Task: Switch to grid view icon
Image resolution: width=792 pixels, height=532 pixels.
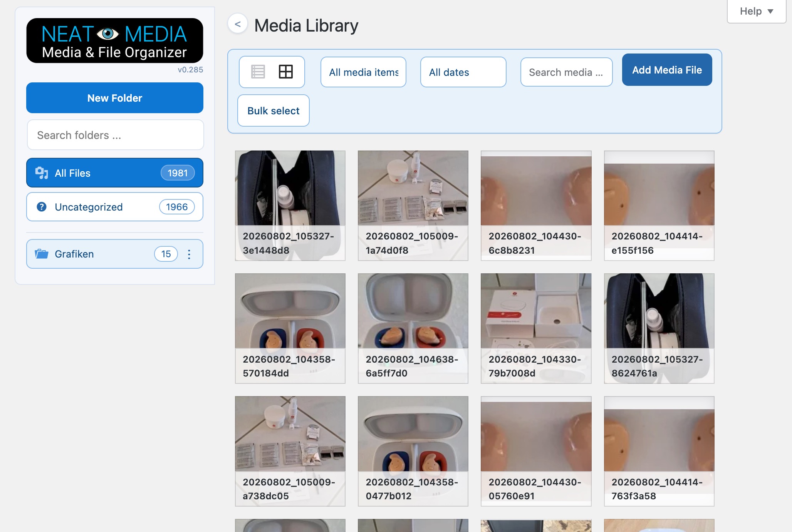Action: [x=285, y=72]
